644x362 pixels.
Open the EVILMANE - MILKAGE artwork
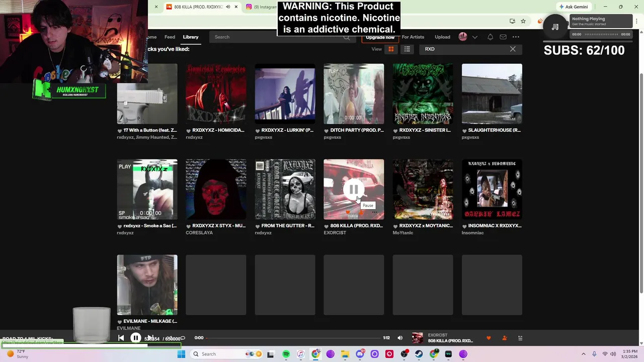(x=147, y=285)
